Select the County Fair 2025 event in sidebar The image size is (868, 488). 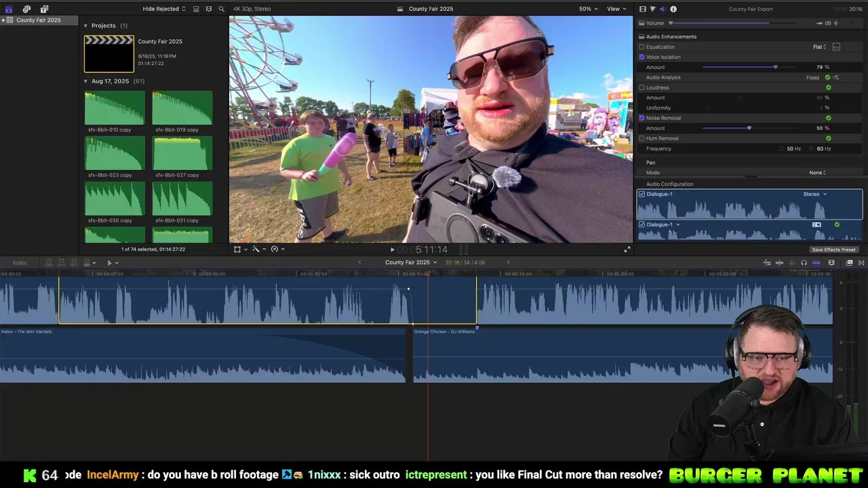click(x=38, y=20)
